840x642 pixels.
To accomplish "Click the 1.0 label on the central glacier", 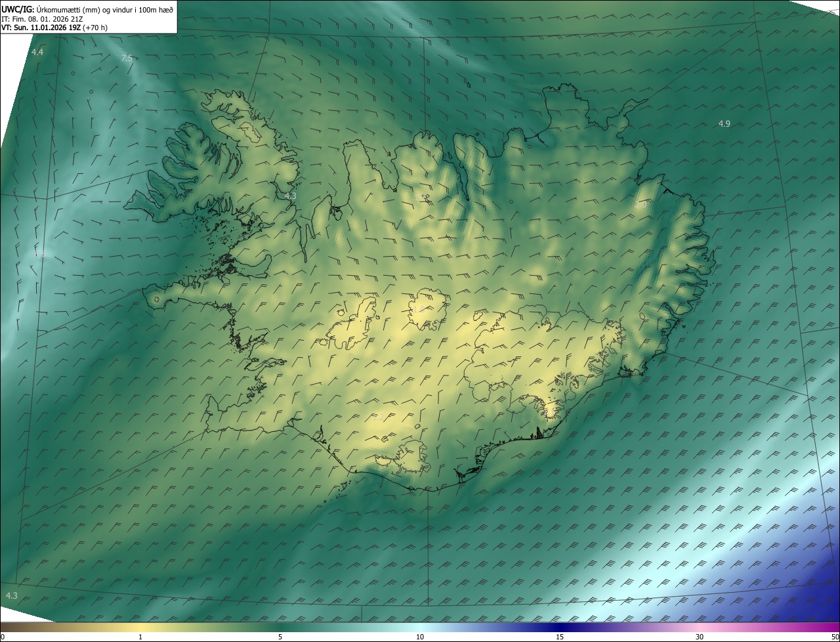I will 418,309.
